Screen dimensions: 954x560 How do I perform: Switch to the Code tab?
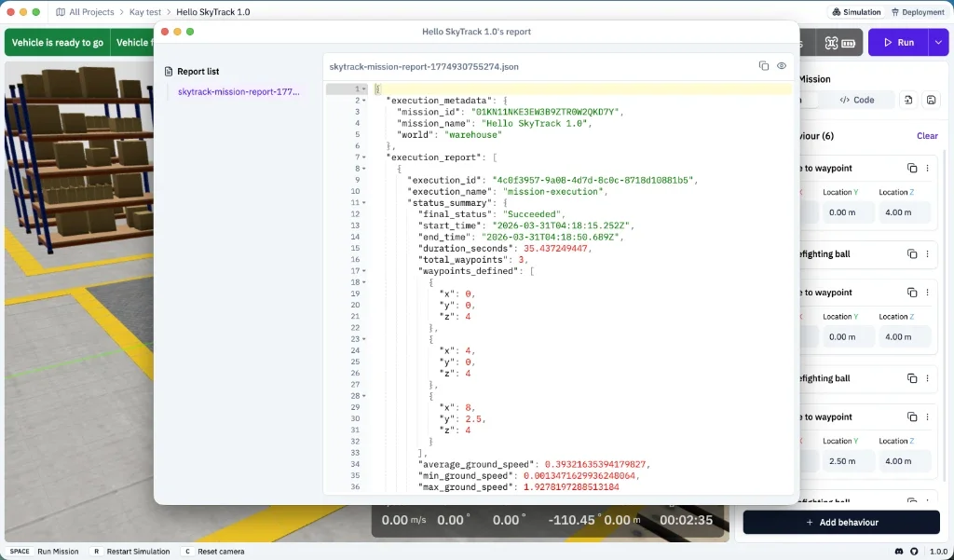click(857, 100)
